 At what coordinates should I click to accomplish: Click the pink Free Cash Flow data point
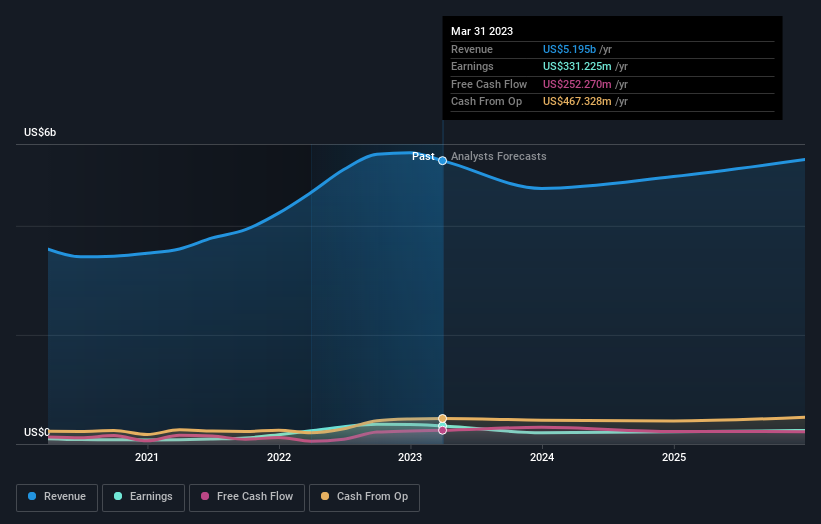[442, 430]
